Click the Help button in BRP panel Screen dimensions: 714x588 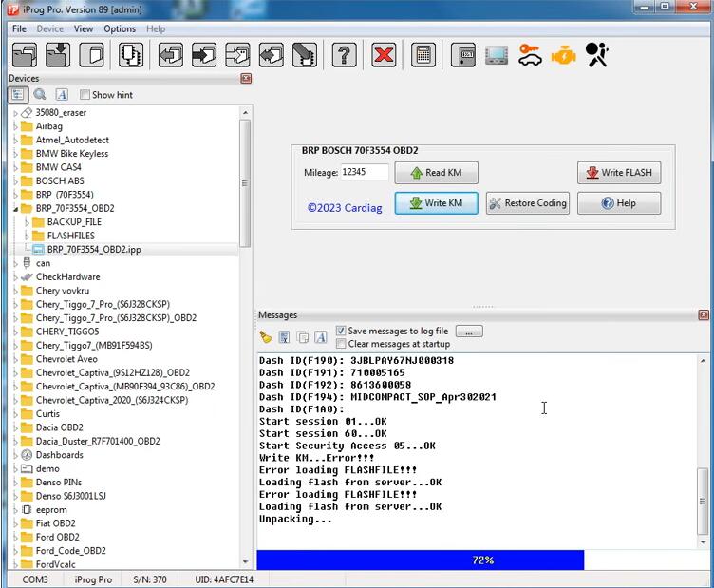pyautogui.click(x=619, y=203)
